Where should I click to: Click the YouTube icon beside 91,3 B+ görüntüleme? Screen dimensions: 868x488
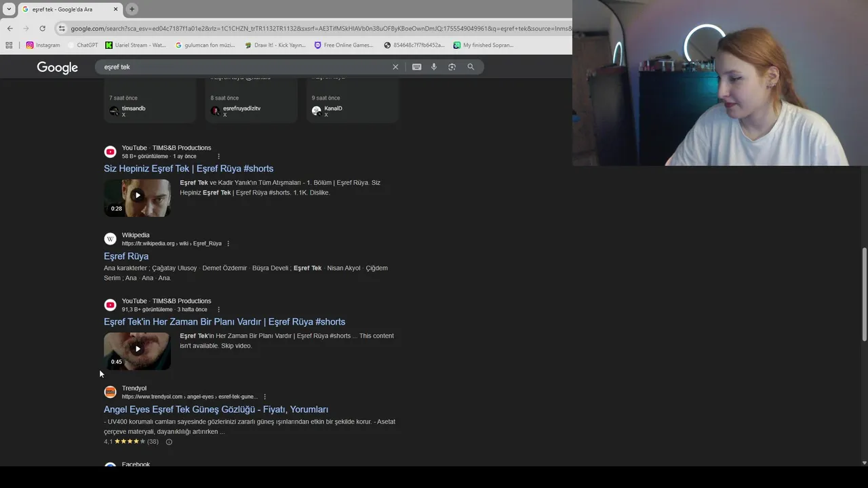point(110,305)
